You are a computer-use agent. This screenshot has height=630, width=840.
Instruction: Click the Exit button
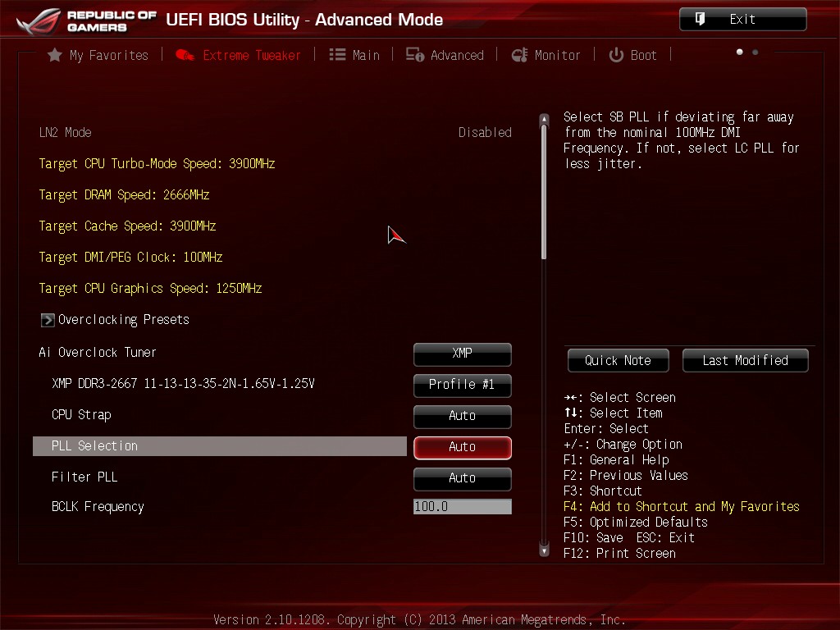click(742, 20)
